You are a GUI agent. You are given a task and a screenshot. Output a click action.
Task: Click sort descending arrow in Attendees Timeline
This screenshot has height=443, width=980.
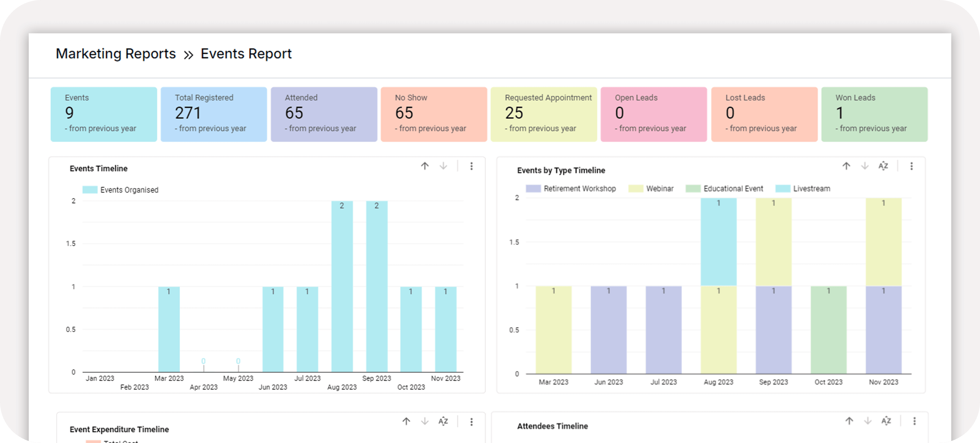tap(868, 421)
